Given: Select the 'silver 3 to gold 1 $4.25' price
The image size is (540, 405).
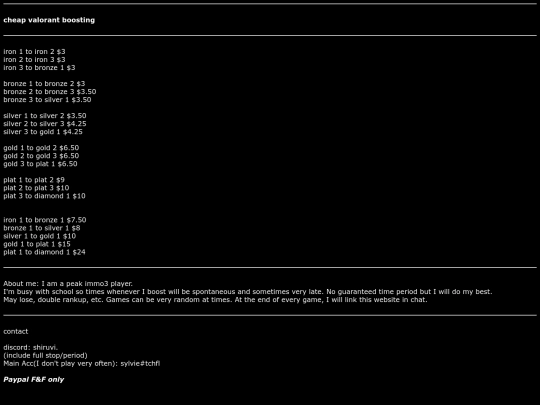Looking at the screenshot, I should pyautogui.click(x=43, y=132).
